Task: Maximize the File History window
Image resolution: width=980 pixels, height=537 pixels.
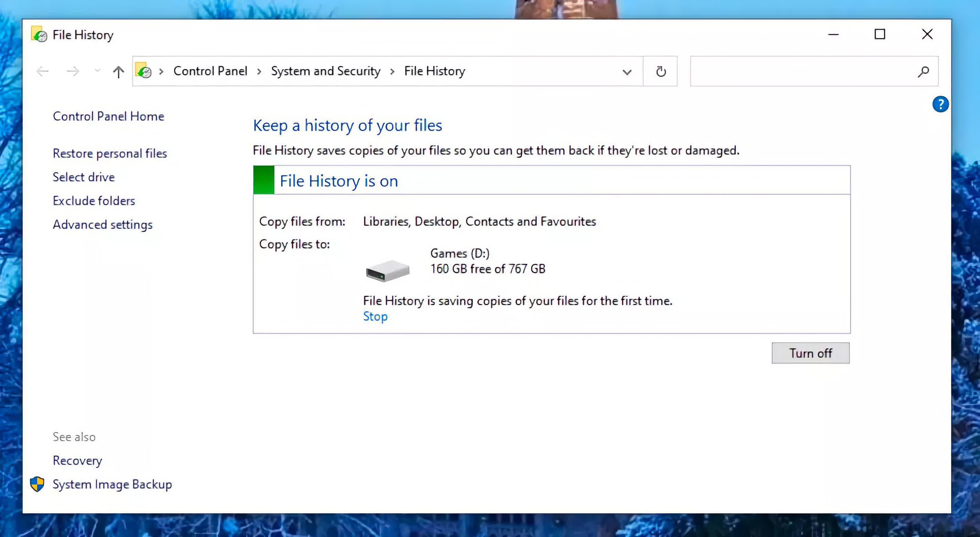Action: 880,35
